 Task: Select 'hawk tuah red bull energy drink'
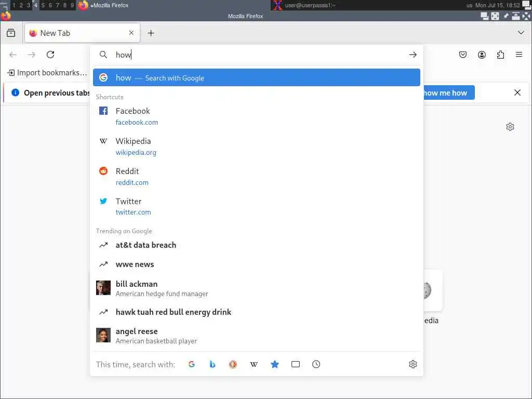[x=257, y=312]
